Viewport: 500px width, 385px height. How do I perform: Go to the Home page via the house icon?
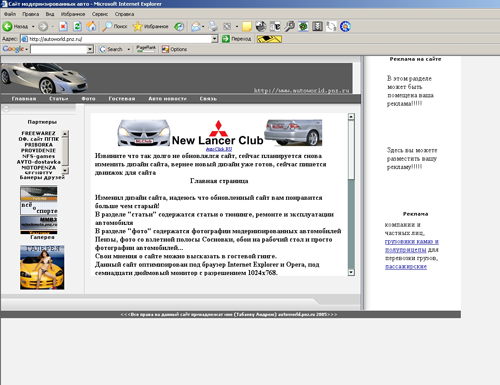[x=91, y=26]
